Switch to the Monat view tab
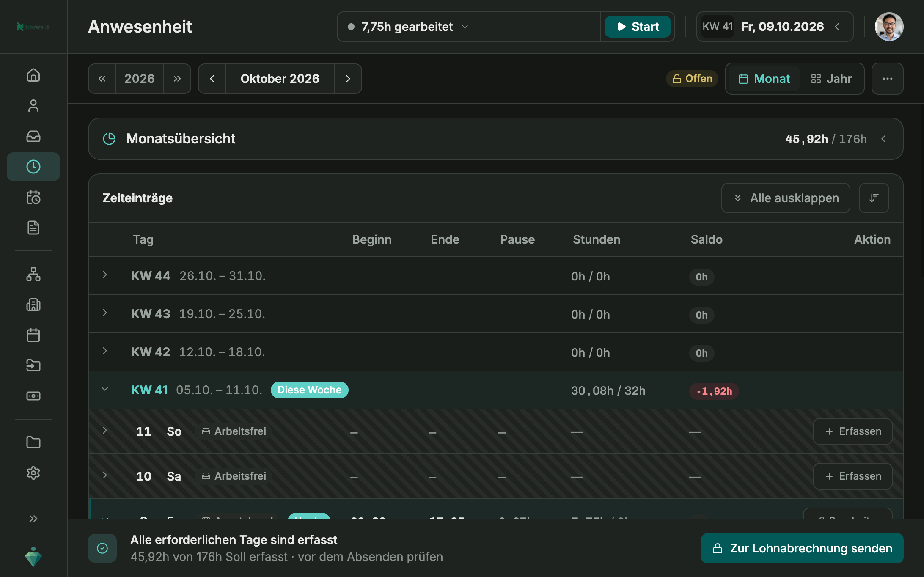Viewport: 924px width, 577px height. (764, 79)
